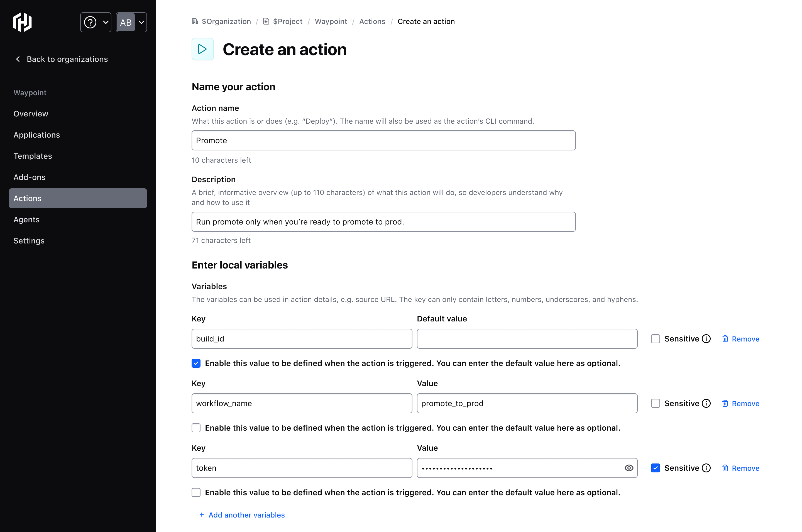Image resolution: width=802 pixels, height=532 pixels.
Task: Open the AB user account menu
Action: pos(131,22)
